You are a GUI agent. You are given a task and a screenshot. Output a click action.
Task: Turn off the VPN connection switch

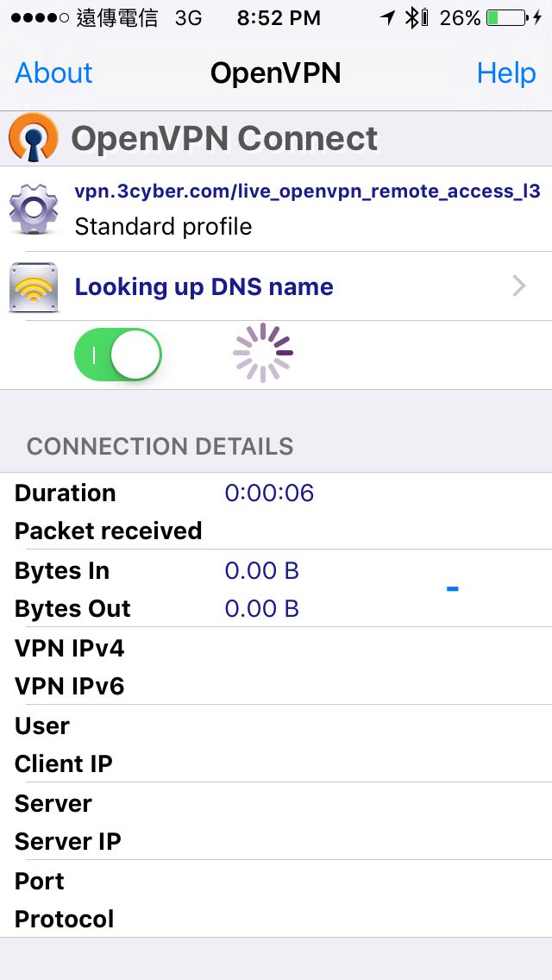118,354
